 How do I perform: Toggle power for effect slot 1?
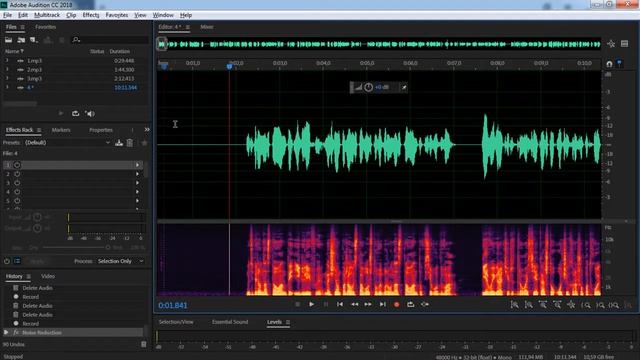coord(17,165)
